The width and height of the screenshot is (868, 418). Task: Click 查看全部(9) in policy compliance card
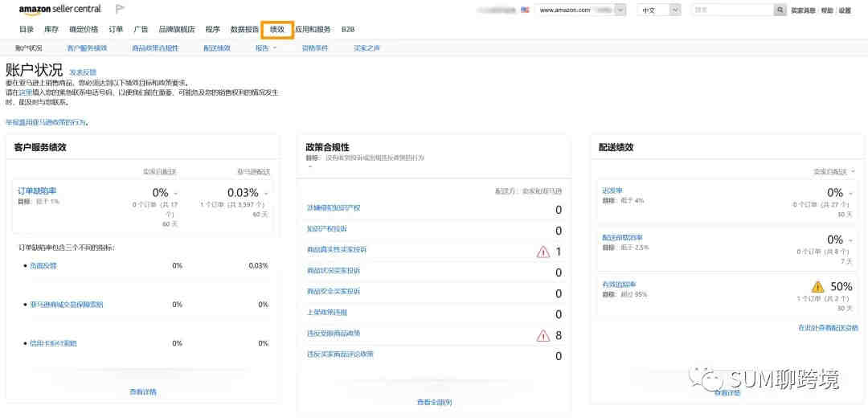[x=435, y=403]
